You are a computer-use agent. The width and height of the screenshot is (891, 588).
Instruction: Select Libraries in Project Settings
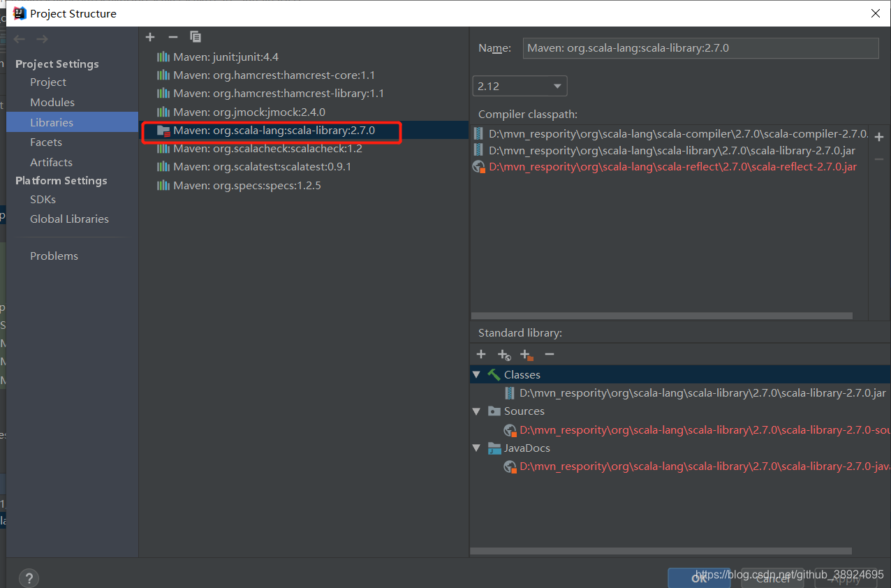(x=73, y=122)
